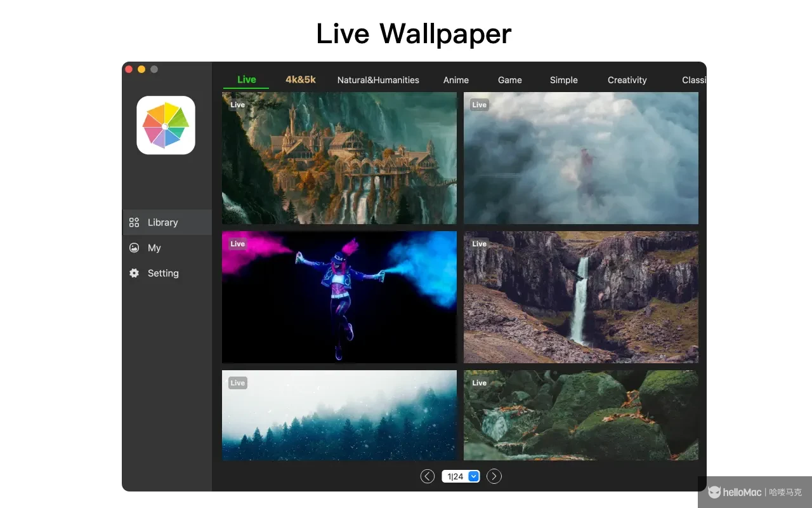Click the Live badge on clouds wallpaper

[480, 105]
